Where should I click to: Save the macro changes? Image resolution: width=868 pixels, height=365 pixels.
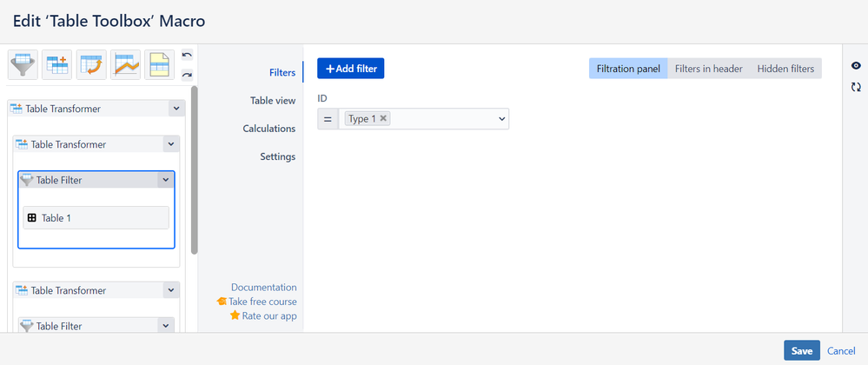[802, 350]
